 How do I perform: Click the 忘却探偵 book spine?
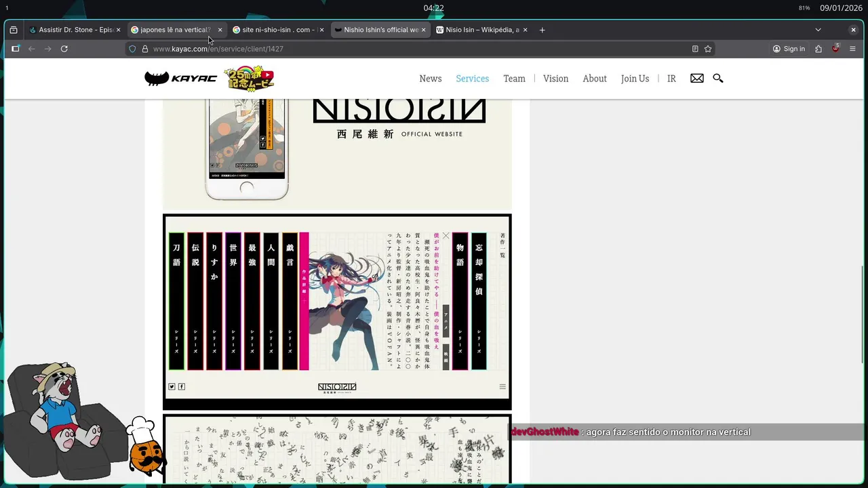click(x=479, y=302)
